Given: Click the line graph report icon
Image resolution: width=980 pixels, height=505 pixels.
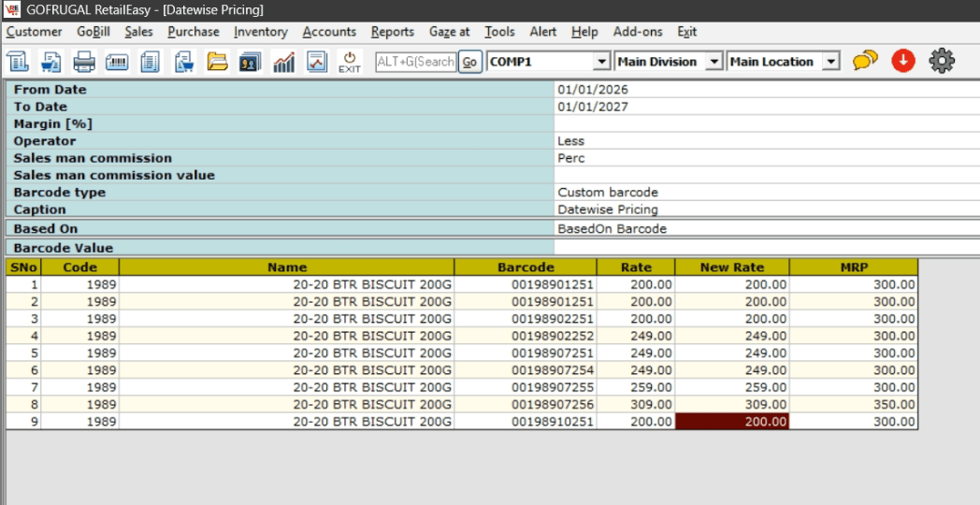Looking at the screenshot, I should pyautogui.click(x=316, y=62).
